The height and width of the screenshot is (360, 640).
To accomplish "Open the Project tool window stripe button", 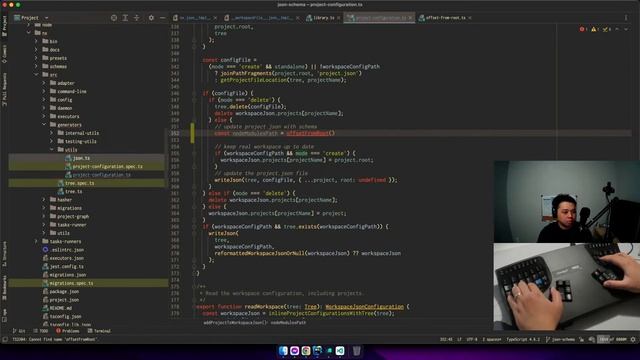I will tap(4, 26).
